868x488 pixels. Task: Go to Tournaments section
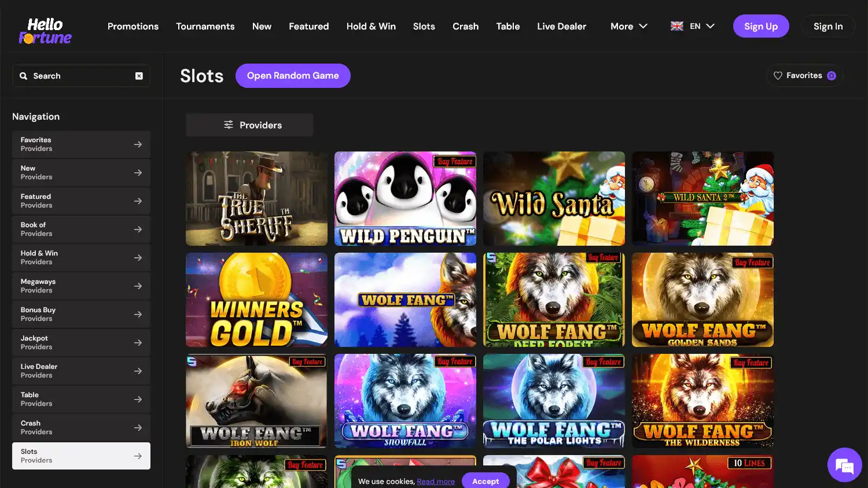click(205, 26)
